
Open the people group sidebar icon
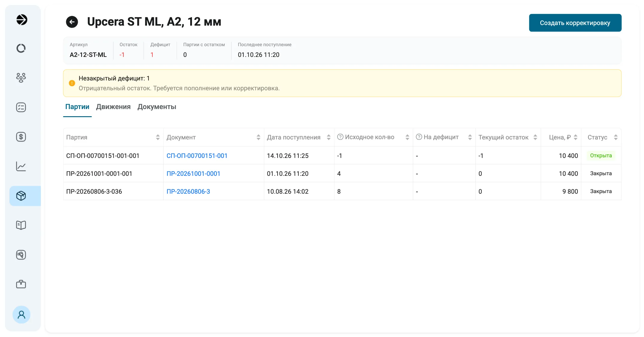[21, 78]
